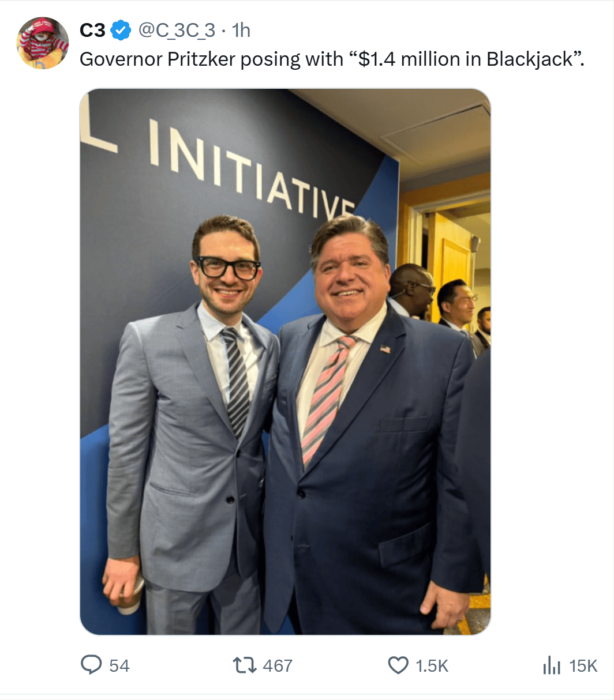614x700 pixels.
Task: Click the reply speech bubble icon
Action: coord(91,665)
